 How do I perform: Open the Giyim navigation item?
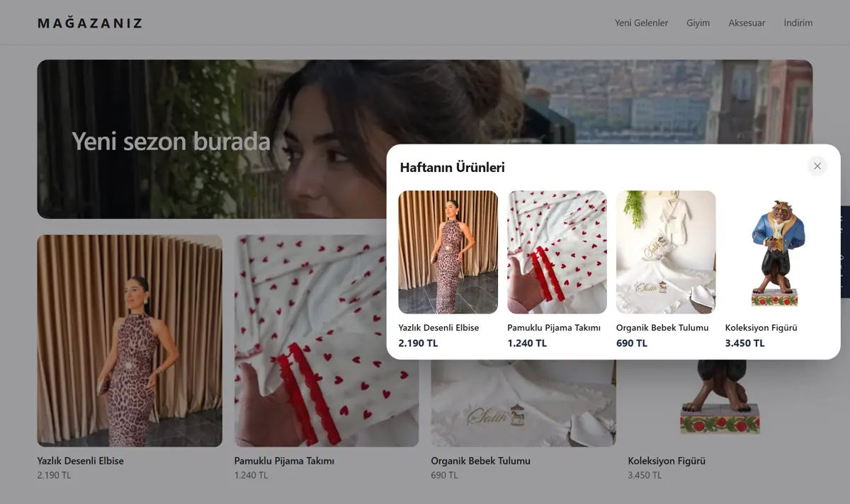pos(698,23)
